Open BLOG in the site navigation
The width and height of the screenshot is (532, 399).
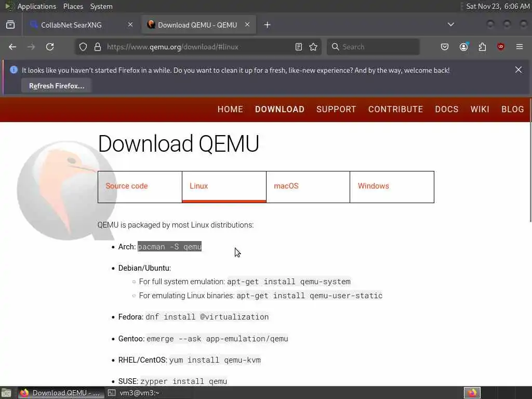(513, 109)
